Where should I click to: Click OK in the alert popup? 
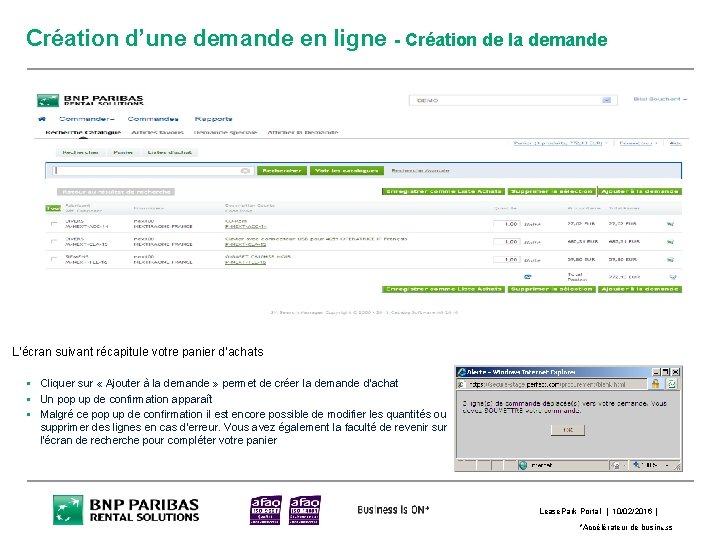click(568, 430)
